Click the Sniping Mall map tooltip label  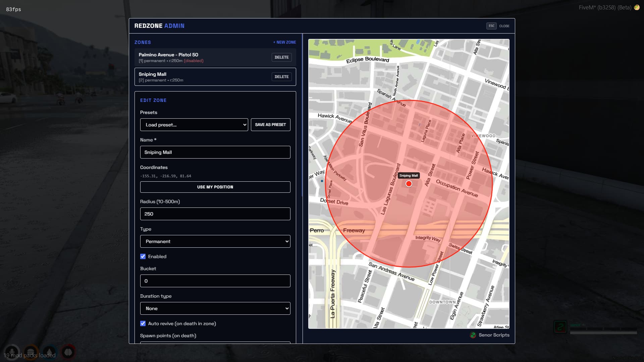[409, 176]
